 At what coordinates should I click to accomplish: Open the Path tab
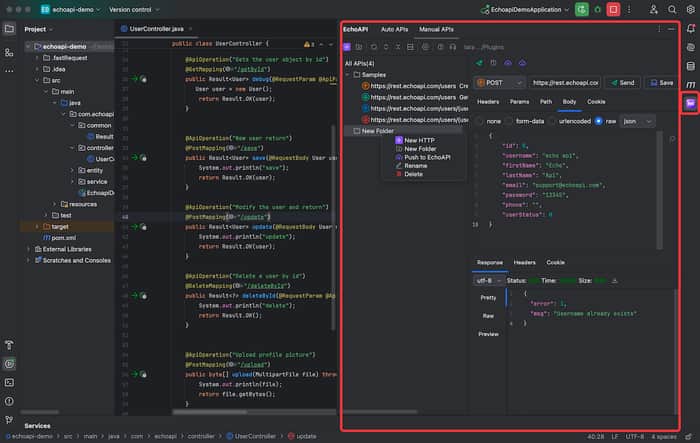[546, 102]
